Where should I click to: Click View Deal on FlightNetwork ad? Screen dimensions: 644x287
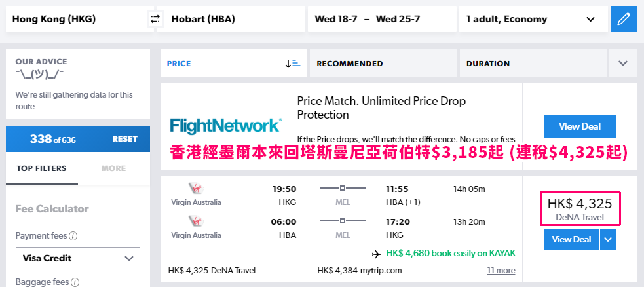(x=580, y=126)
